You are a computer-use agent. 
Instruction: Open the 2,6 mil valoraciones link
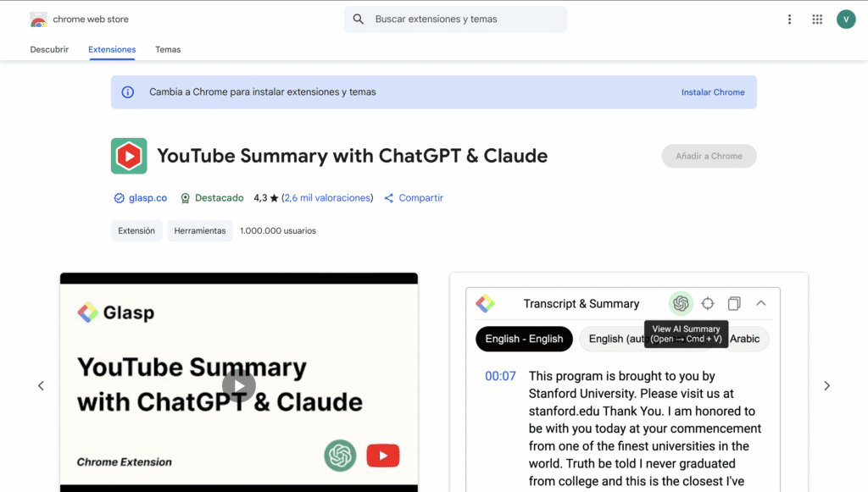point(327,198)
